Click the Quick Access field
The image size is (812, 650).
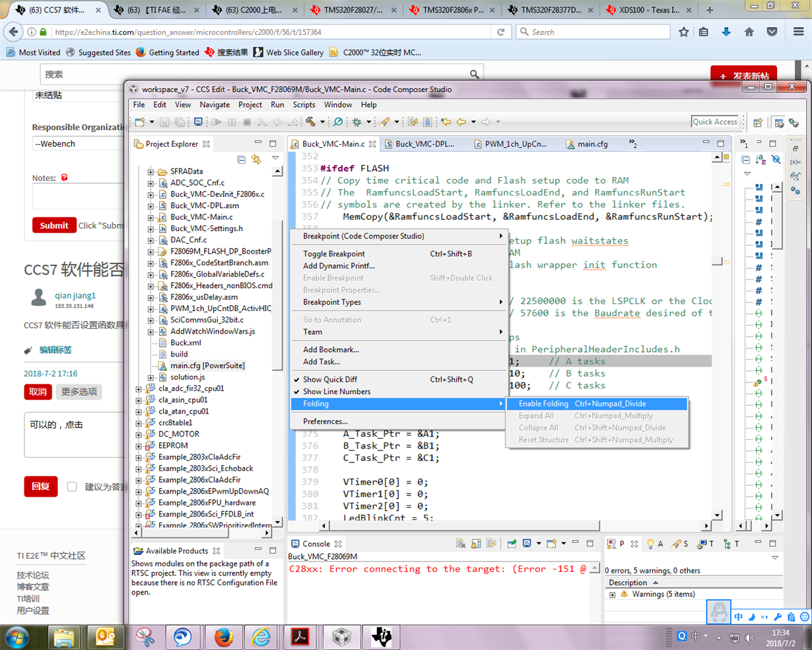point(714,122)
